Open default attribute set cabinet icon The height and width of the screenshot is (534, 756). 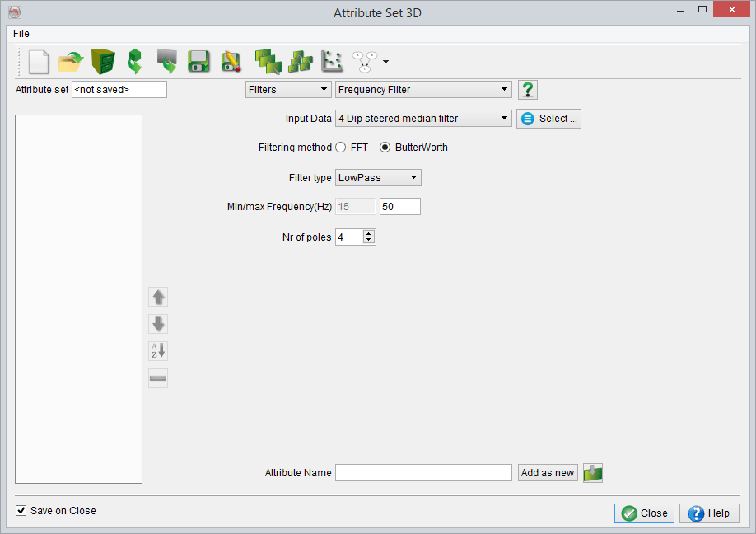(x=103, y=62)
